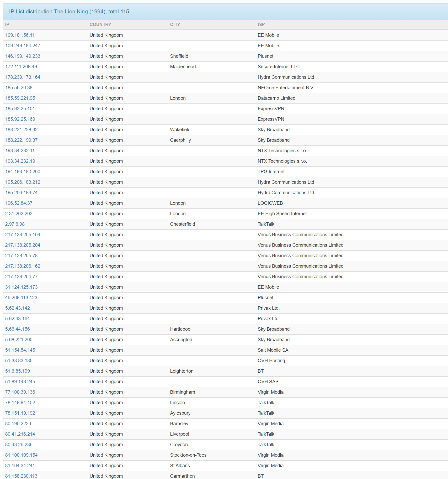Image resolution: width=448 pixels, height=479 pixels.
Task: Select the Maidenhead city cell
Action: pyautogui.click(x=183, y=67)
